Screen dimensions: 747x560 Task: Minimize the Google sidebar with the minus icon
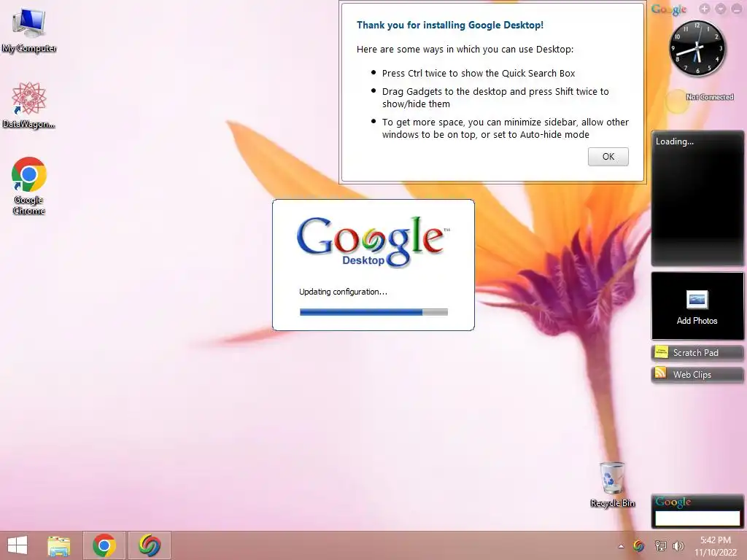pyautogui.click(x=737, y=9)
